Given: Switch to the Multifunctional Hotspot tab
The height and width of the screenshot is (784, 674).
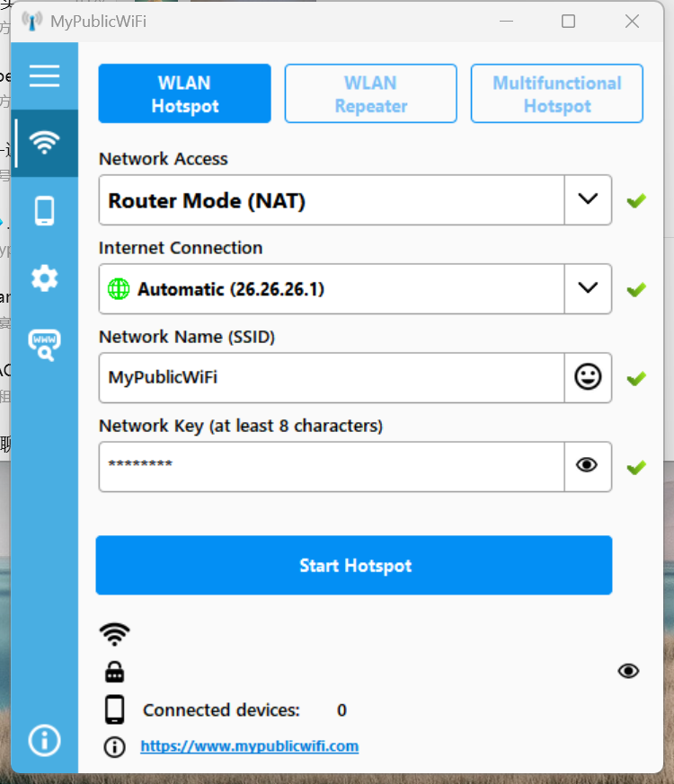Looking at the screenshot, I should tap(556, 93).
